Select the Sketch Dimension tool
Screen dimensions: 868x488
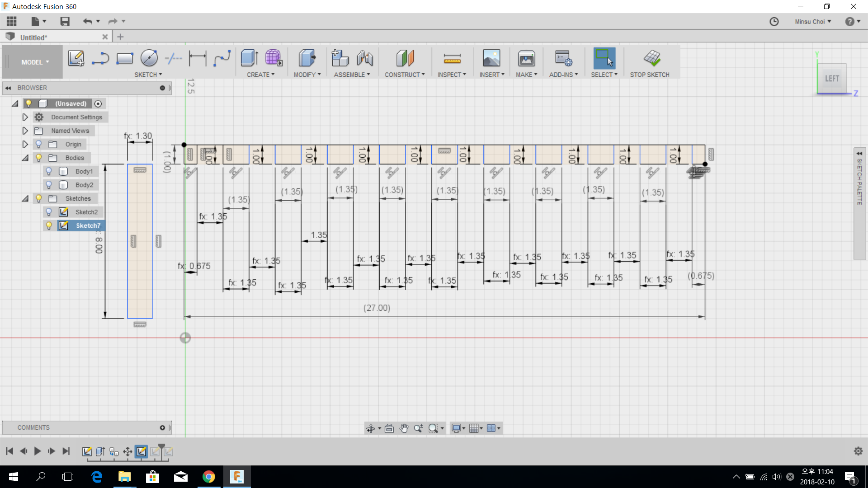(x=198, y=58)
